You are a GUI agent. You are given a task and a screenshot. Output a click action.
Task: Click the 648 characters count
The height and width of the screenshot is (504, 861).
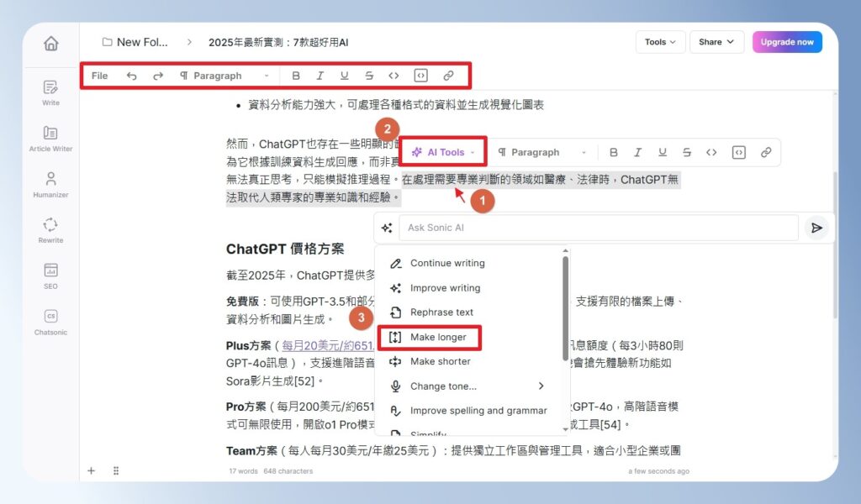[x=288, y=471]
